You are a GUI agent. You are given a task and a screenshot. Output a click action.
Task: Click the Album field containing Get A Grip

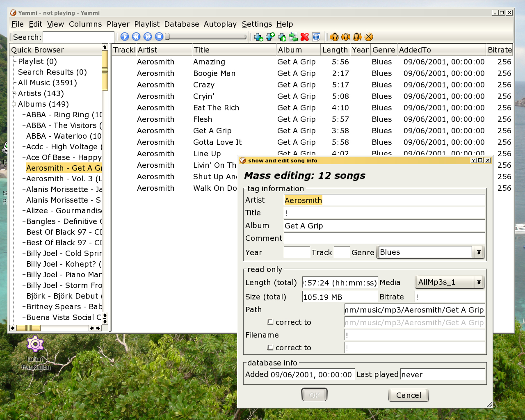384,226
